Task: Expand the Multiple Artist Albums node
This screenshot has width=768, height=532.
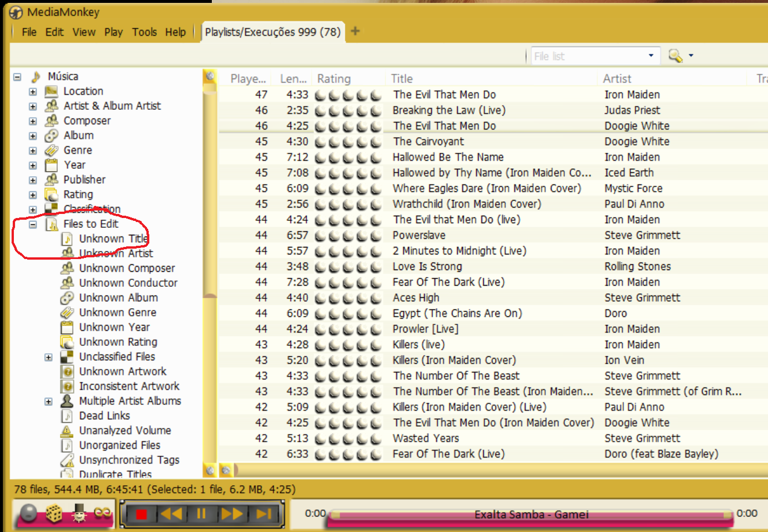Action: tap(49, 401)
